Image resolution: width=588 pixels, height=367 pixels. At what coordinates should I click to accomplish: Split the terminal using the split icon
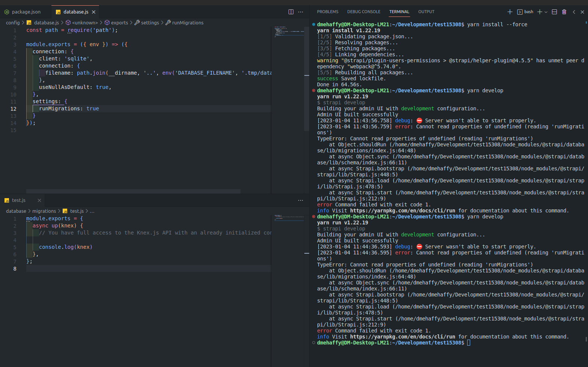point(554,12)
